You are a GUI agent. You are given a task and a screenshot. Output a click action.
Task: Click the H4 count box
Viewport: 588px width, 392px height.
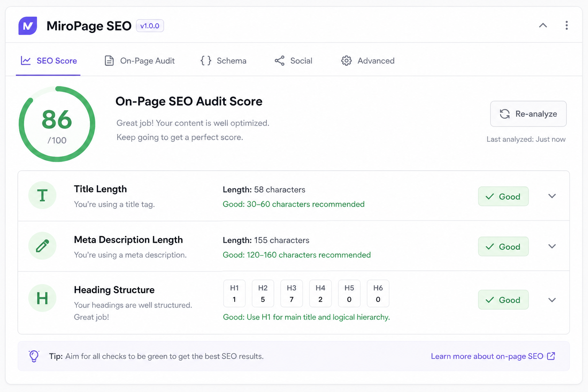tap(320, 294)
